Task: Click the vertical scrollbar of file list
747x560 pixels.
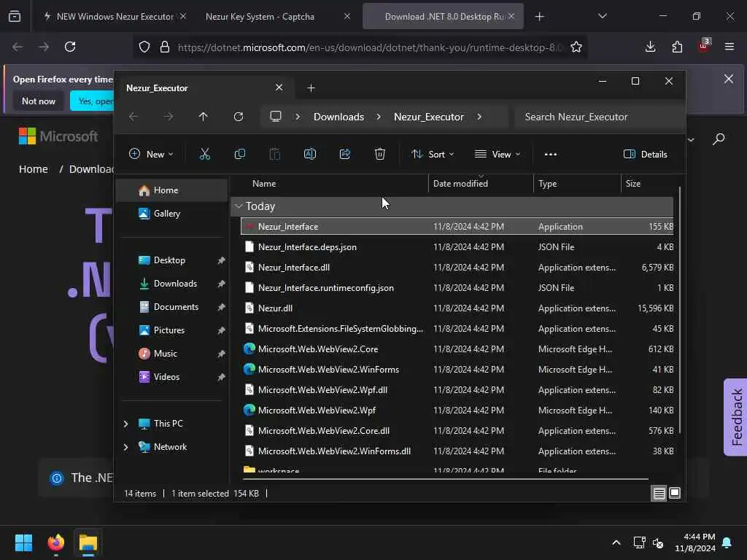Action: pyautogui.click(x=680, y=309)
